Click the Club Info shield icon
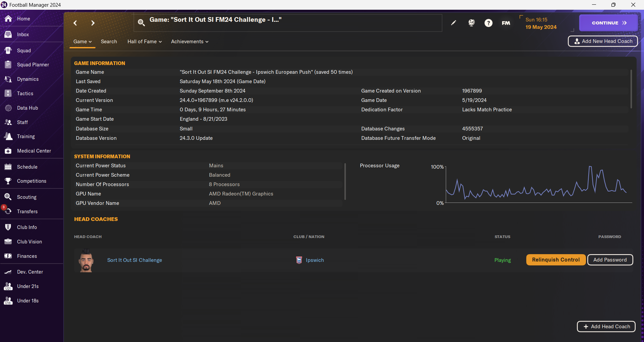 [8, 227]
